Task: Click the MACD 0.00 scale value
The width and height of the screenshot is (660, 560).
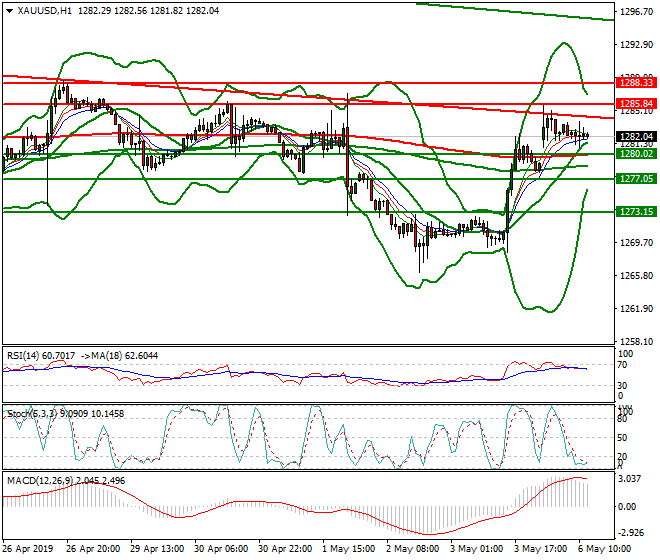Action: tap(627, 507)
